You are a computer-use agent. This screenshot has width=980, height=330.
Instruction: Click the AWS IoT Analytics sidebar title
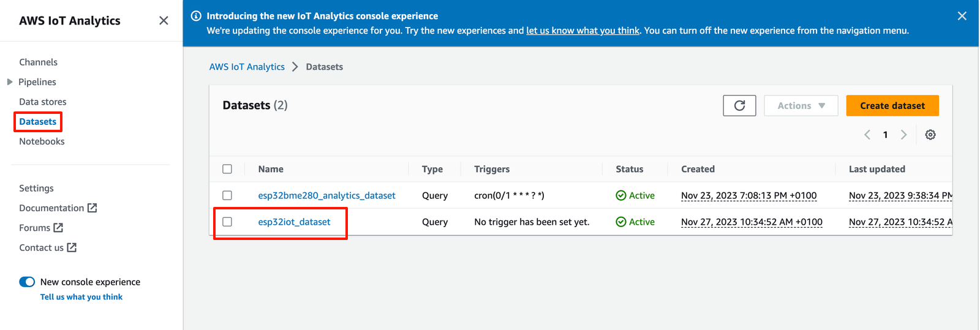(x=70, y=21)
